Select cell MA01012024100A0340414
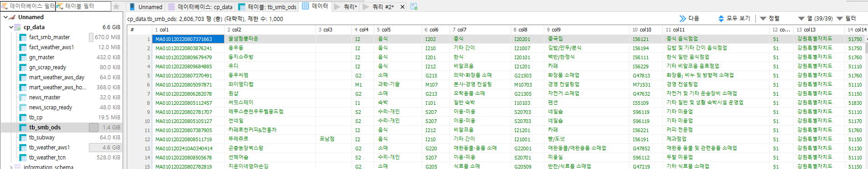 click(x=188, y=149)
